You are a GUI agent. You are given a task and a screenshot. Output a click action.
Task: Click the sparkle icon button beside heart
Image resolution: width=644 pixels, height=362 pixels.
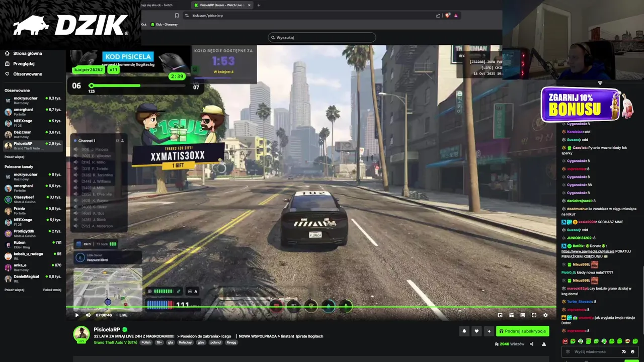tap(489, 331)
